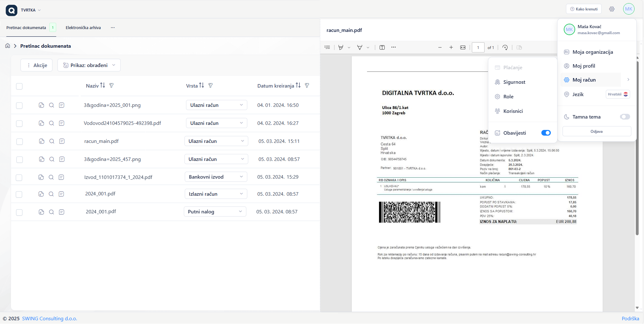Viewport: 644px width, 325px height.
Task: Change language from Hrvatski selector
Action: click(618, 94)
